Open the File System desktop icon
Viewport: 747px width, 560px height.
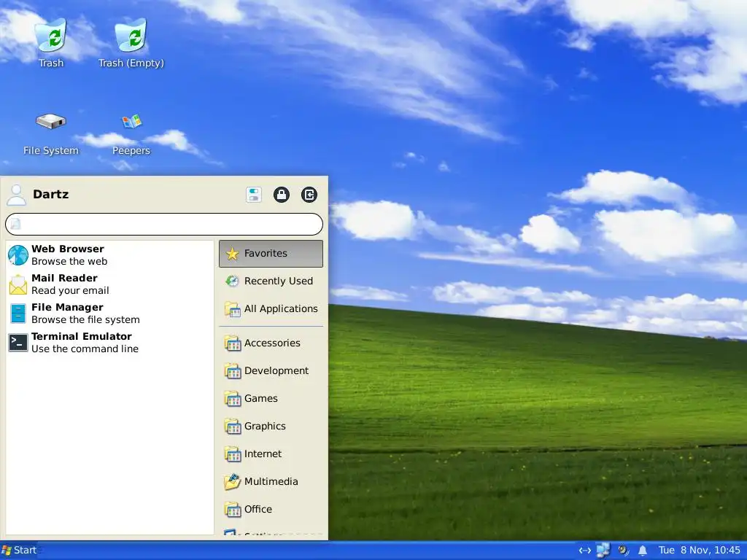51,133
